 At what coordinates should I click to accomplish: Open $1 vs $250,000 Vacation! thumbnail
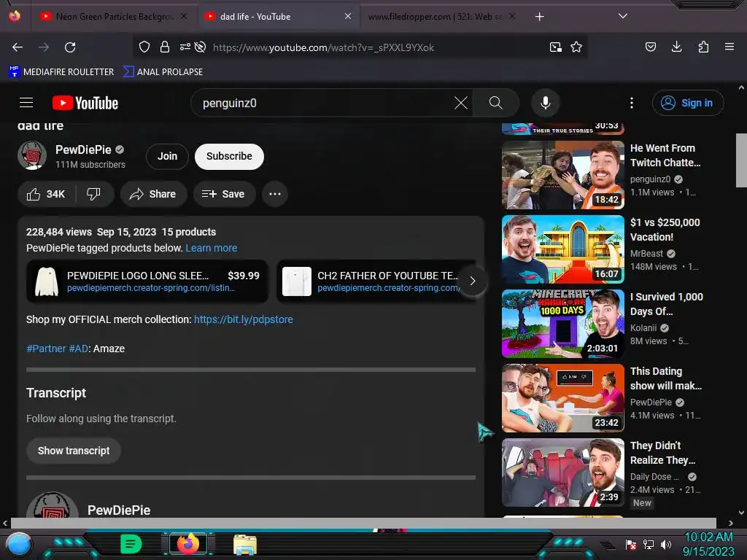(x=562, y=249)
